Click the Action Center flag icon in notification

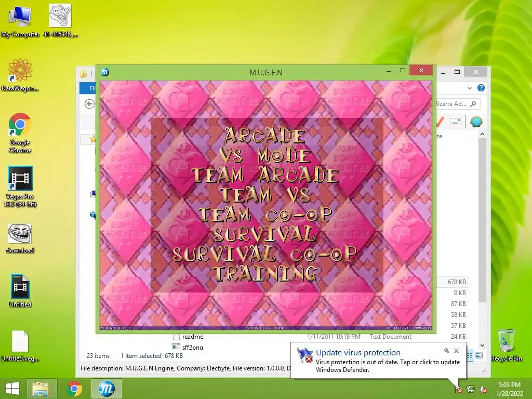coord(304,355)
